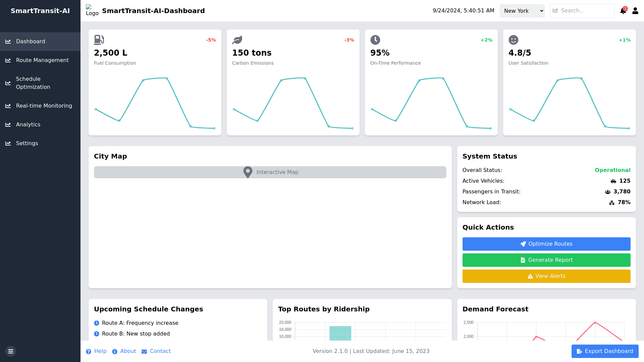This screenshot has width=644, height=362.
Task: Click the carbon emissions leaf icon
Action: coord(237,40)
